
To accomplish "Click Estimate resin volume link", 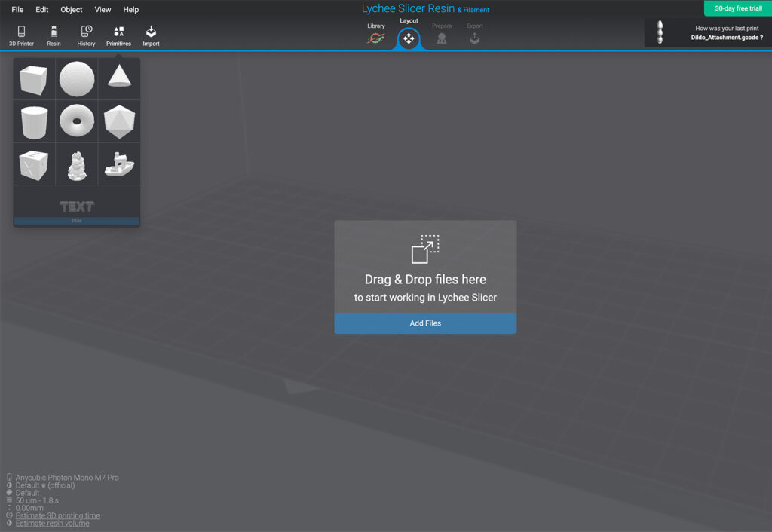I will pos(52,523).
